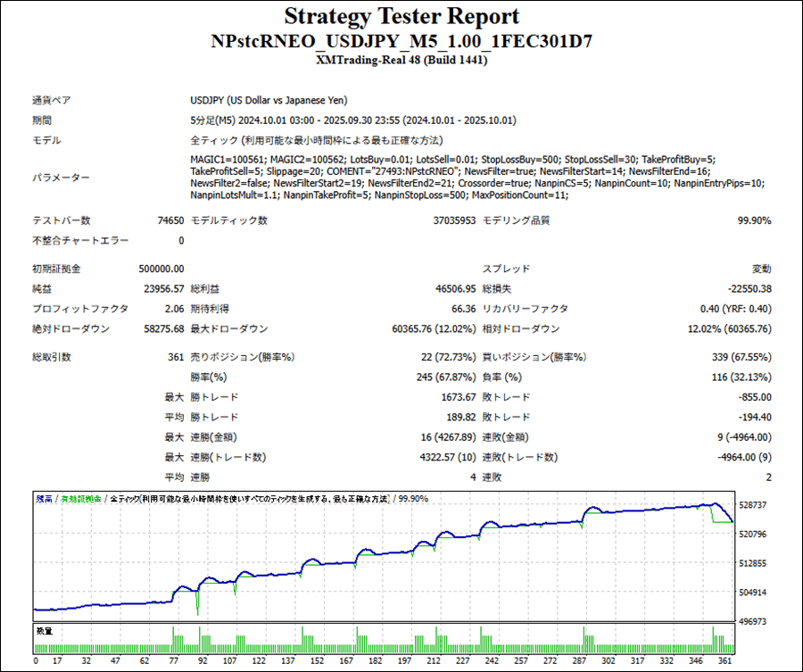Click the 1673.67 largest winning trade value
Viewport: 803px width, 672px height.
pyautogui.click(x=454, y=397)
